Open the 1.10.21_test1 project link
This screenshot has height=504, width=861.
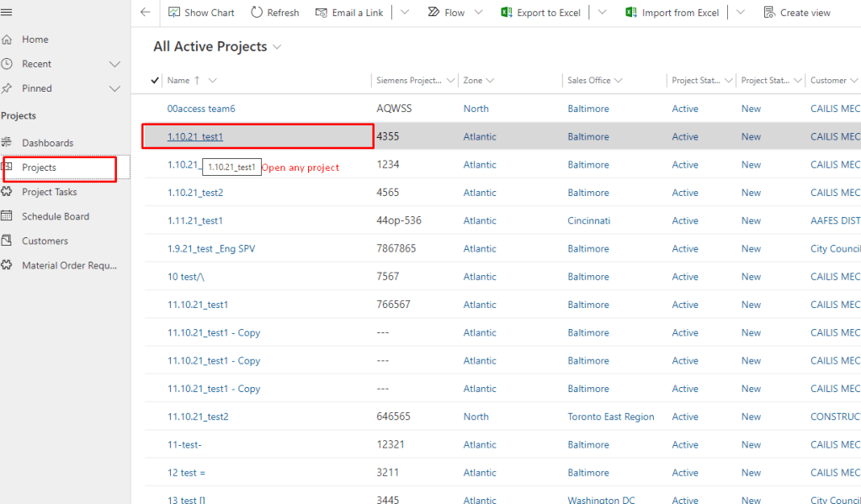[195, 137]
